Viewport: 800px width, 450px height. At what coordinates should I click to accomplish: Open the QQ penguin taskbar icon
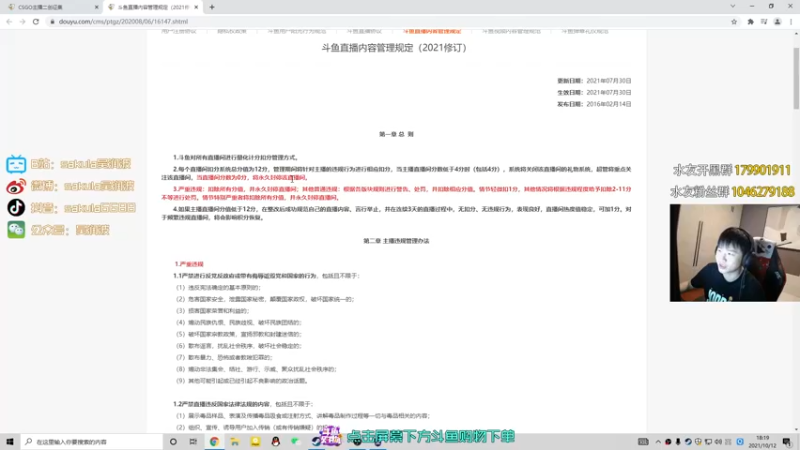pyautogui.click(x=276, y=442)
